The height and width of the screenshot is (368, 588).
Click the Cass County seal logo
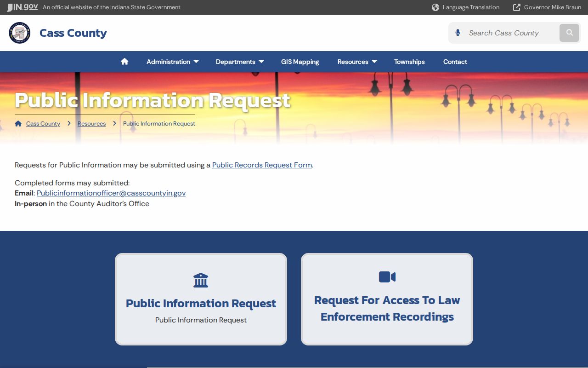click(x=20, y=33)
